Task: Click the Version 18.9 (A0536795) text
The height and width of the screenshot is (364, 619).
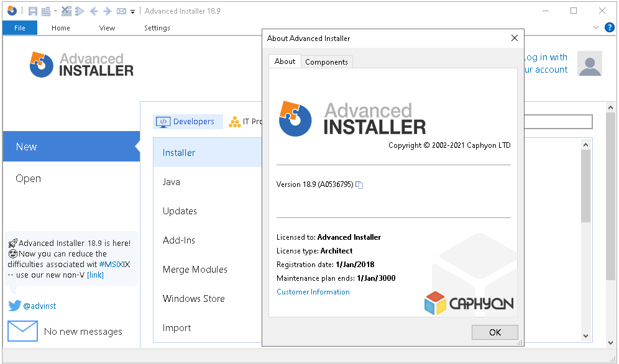Action: coord(314,184)
